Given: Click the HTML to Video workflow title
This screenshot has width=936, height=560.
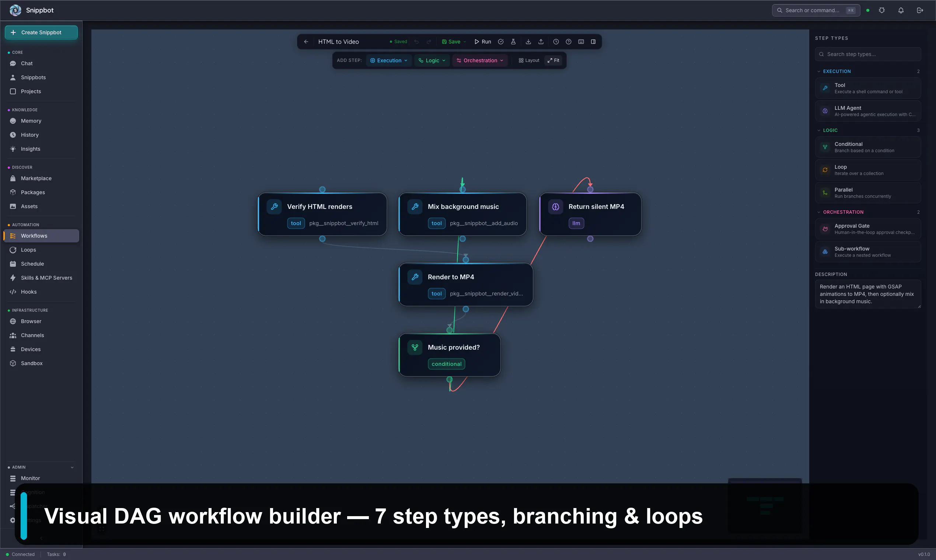Looking at the screenshot, I should 339,42.
